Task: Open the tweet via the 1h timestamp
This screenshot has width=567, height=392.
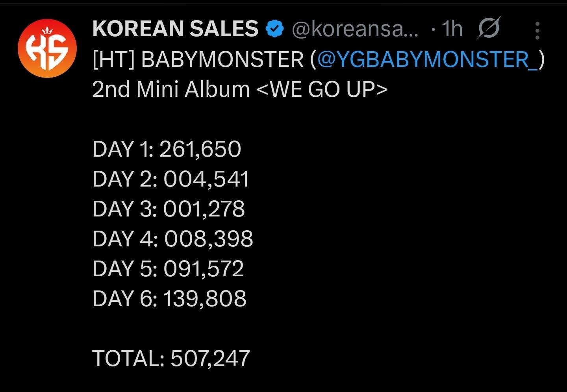Action: tap(452, 29)
